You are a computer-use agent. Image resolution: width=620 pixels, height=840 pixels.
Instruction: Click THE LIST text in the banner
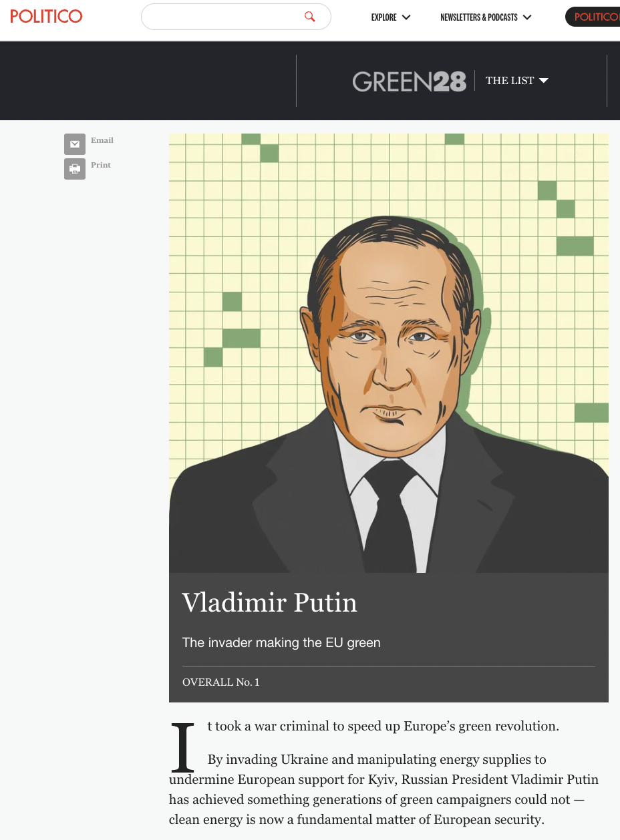pyautogui.click(x=510, y=81)
